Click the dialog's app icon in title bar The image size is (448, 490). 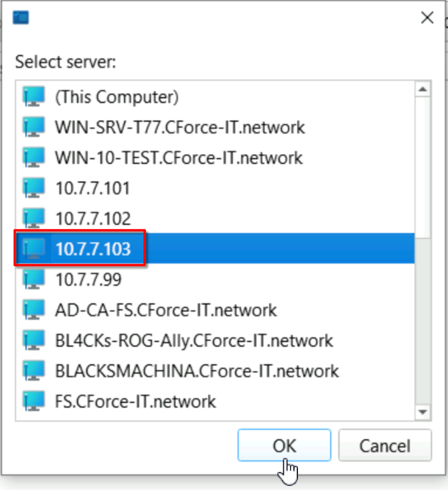(21, 17)
